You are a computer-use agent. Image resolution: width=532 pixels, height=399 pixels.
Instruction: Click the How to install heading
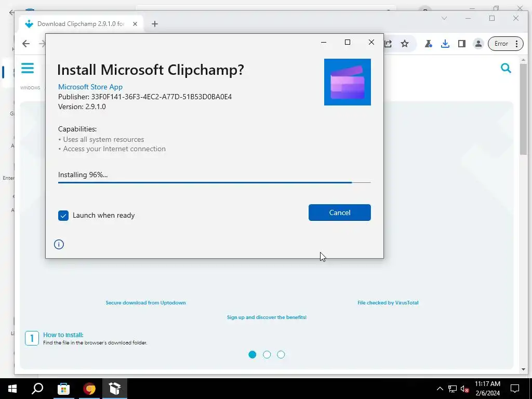63,335
